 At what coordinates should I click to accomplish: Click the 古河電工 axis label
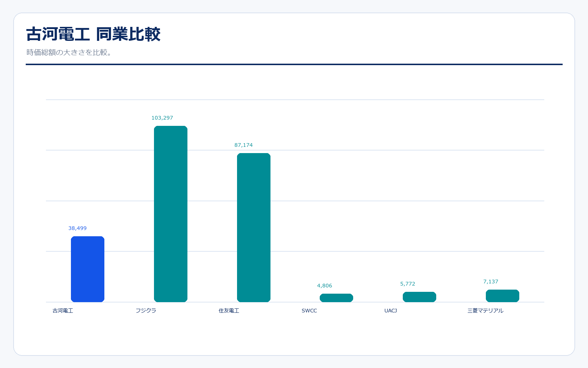coord(63,311)
